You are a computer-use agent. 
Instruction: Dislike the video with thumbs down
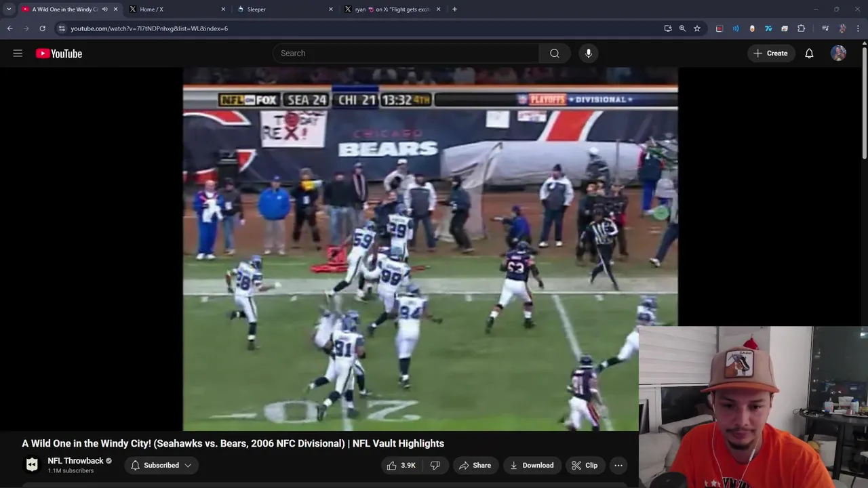click(435, 466)
